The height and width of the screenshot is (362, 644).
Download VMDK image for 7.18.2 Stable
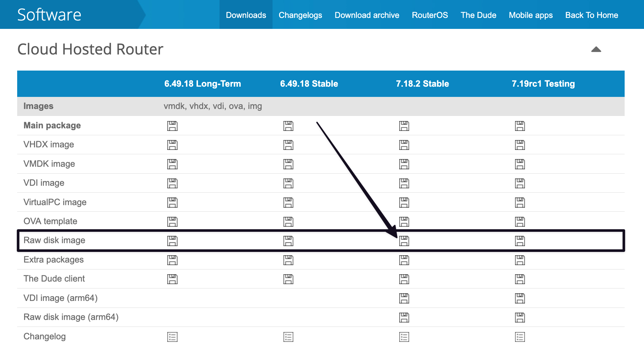point(404,164)
